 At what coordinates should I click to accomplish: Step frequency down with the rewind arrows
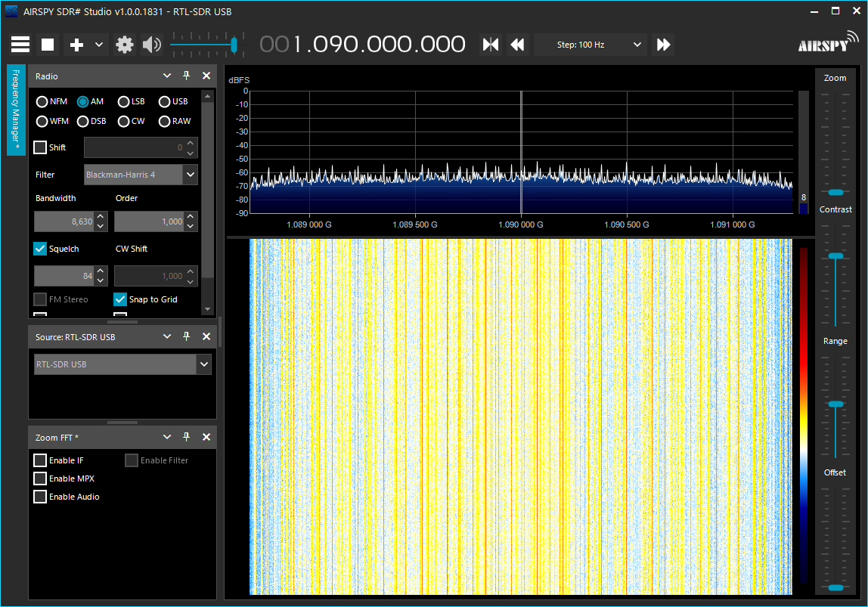[x=517, y=45]
